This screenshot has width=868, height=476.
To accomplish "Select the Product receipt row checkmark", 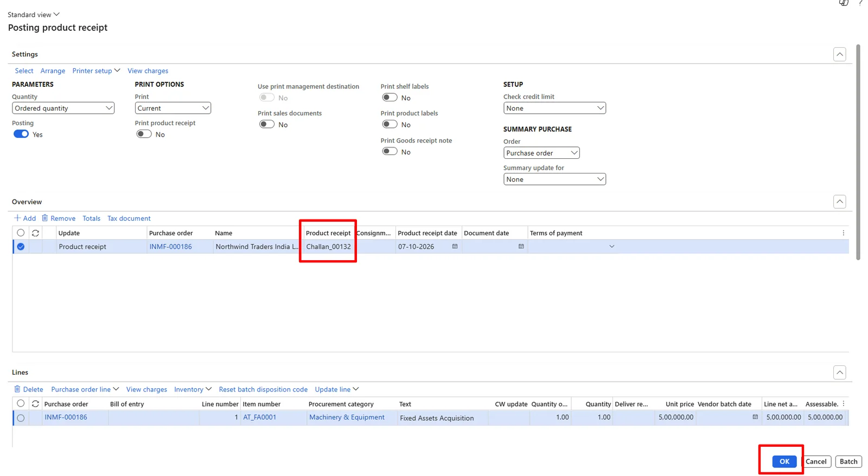I will pos(21,247).
